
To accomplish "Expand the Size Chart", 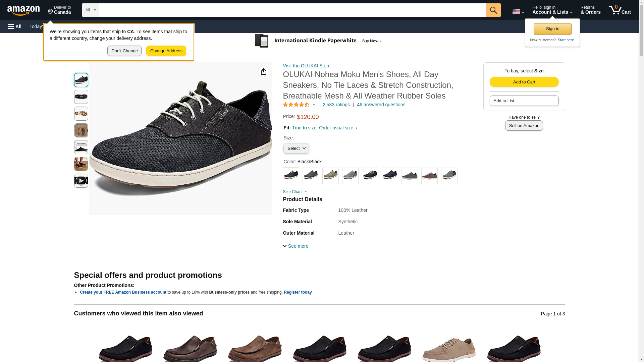I will [x=294, y=192].
